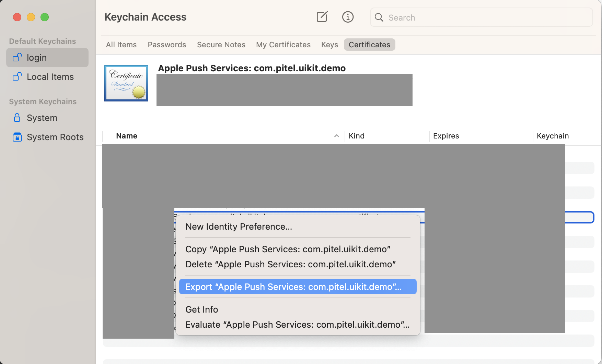This screenshot has height=364, width=602.
Task: Select the System keychain
Action: [47, 118]
